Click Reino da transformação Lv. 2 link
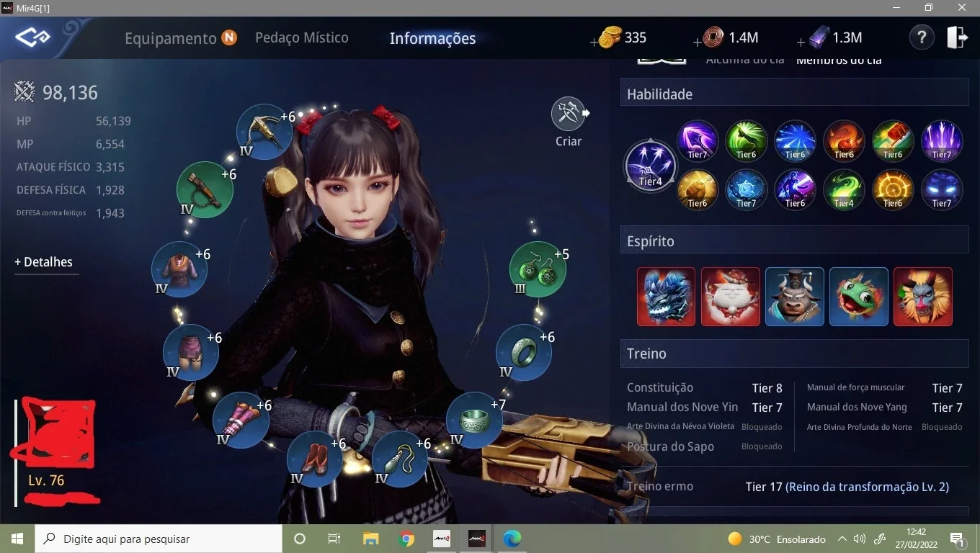This screenshot has height=553, width=980. click(x=867, y=487)
